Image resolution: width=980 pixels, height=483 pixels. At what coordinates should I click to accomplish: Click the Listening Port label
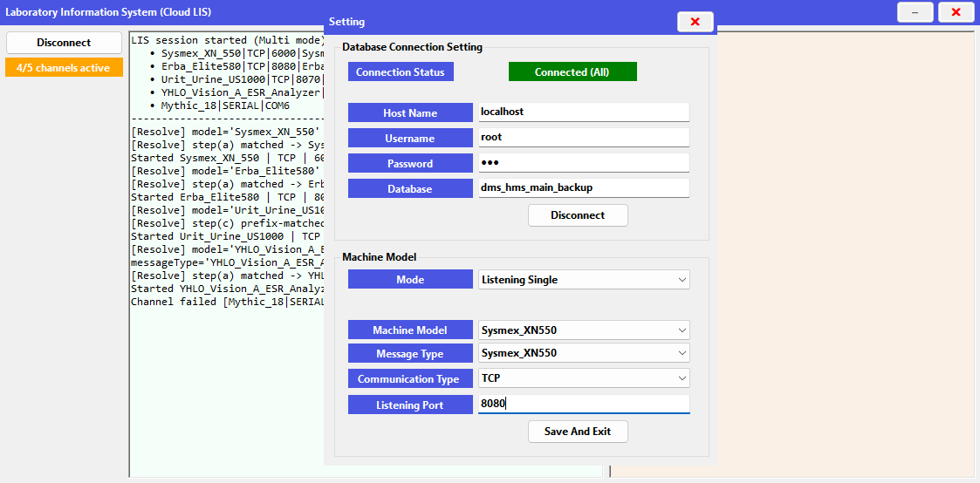pos(410,405)
